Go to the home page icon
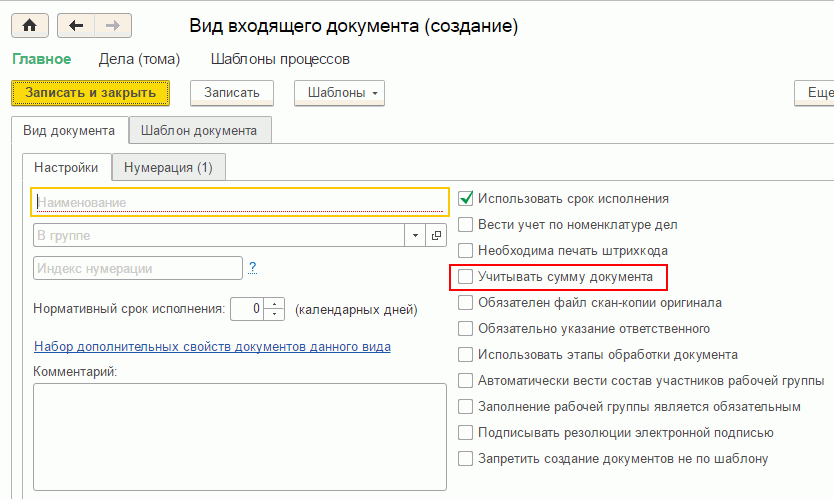 30,26
